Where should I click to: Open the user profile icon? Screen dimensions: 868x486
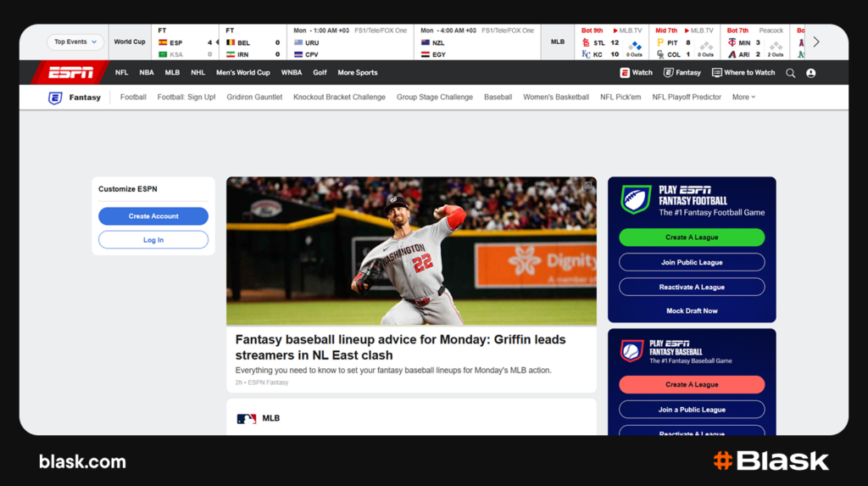(811, 73)
